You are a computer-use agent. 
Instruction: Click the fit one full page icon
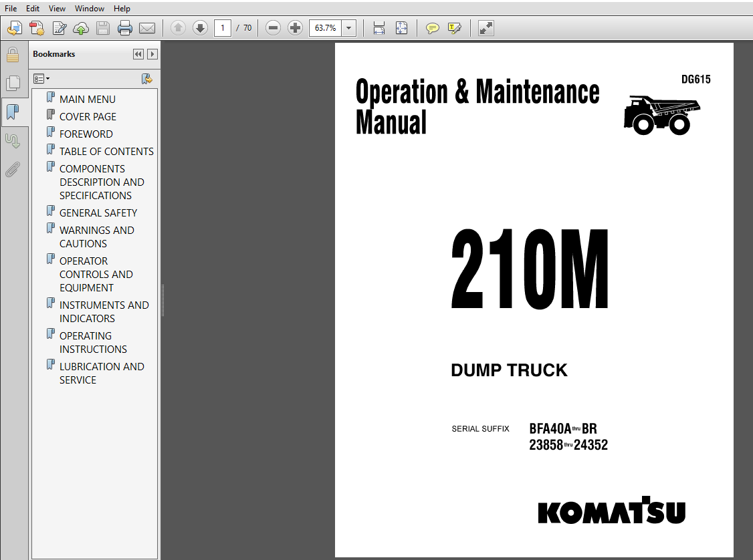(401, 28)
